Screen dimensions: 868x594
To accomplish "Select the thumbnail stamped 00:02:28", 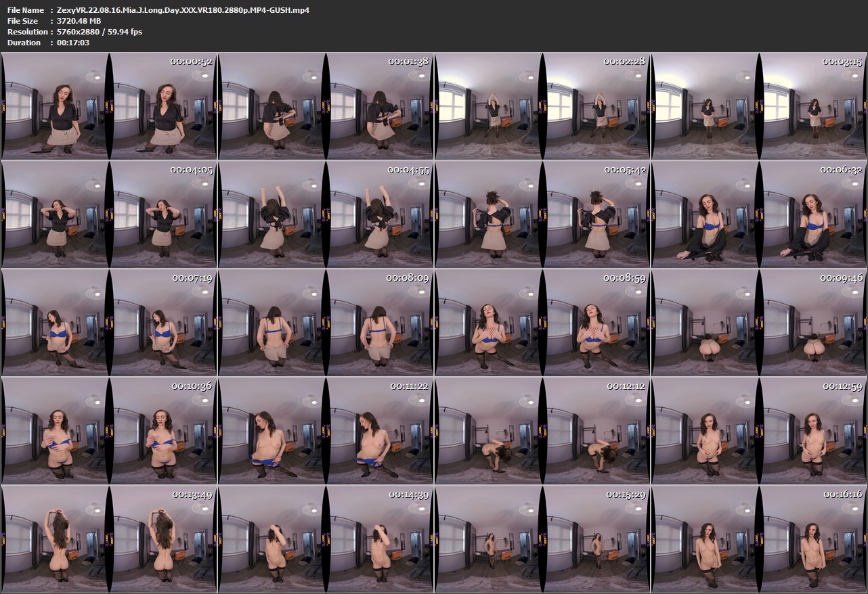I will point(542,106).
